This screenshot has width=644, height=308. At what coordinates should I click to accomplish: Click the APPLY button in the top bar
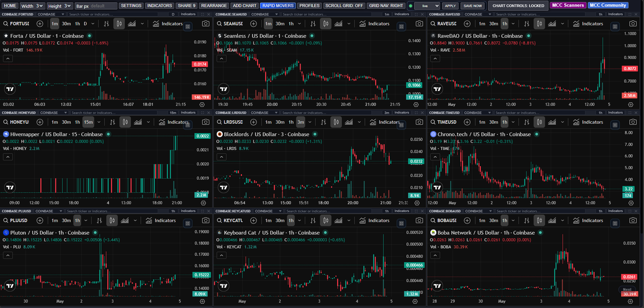[451, 5]
